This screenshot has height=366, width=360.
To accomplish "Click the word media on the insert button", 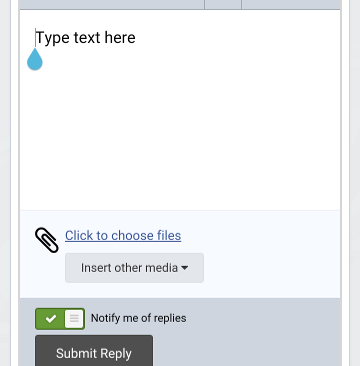I will pos(163,268).
